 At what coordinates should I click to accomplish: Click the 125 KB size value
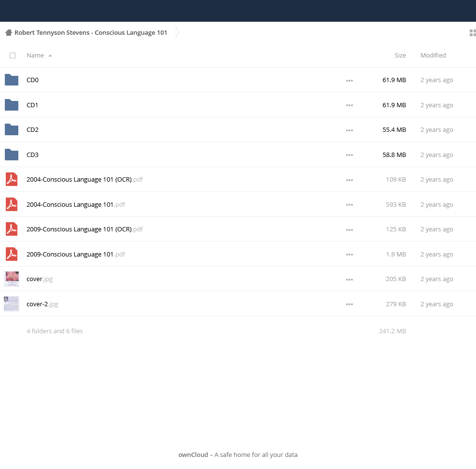tap(396, 229)
